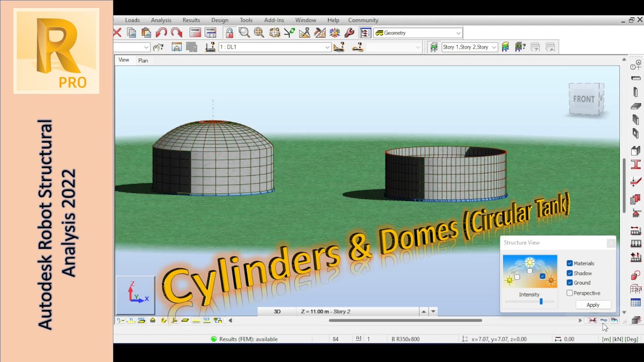Open the Tools menu
The width and height of the screenshot is (644, 362).
(x=246, y=20)
